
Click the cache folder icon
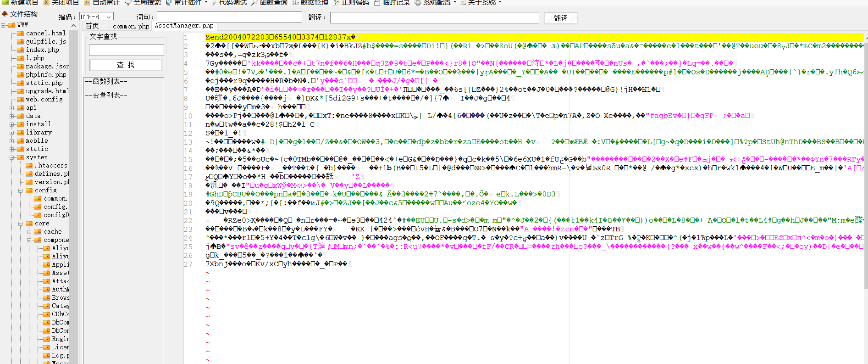tap(38, 231)
